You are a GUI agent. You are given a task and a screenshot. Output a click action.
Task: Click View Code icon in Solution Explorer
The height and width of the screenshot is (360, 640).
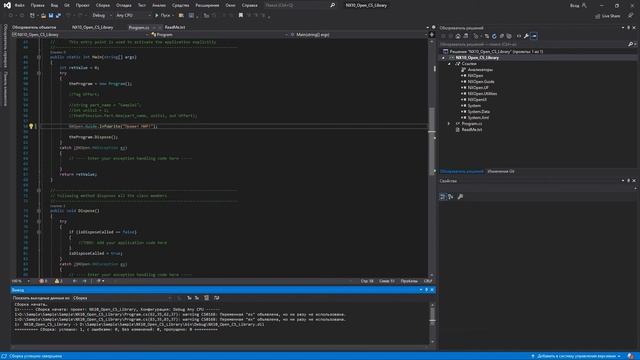coord(519,36)
